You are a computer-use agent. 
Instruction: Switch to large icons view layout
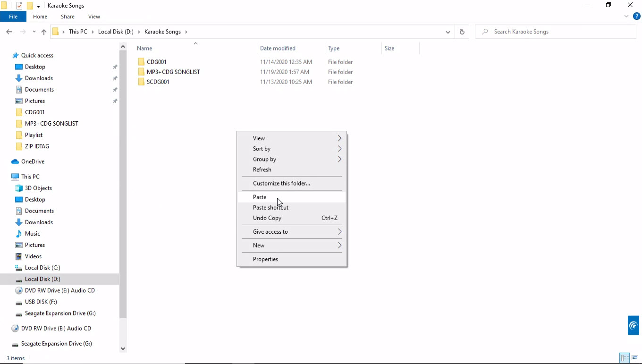[x=635, y=358]
